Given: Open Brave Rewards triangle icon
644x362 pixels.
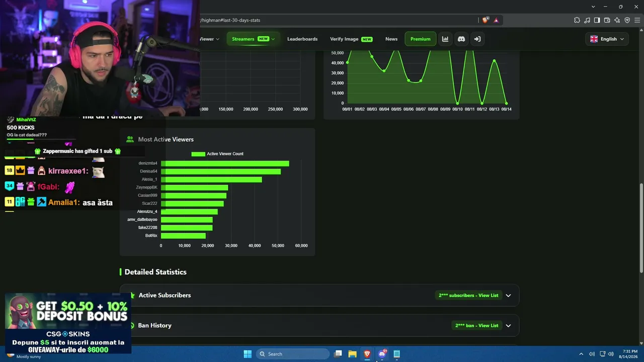Looking at the screenshot, I should [496, 20].
